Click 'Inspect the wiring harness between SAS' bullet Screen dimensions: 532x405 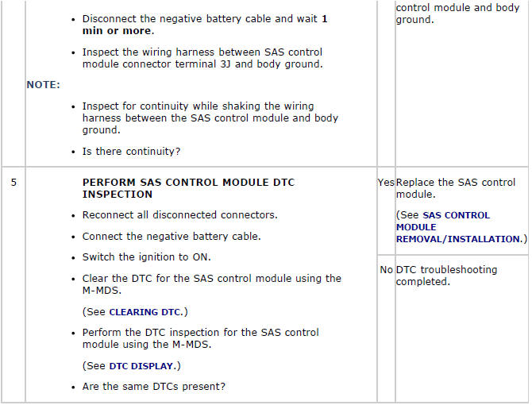(202, 58)
